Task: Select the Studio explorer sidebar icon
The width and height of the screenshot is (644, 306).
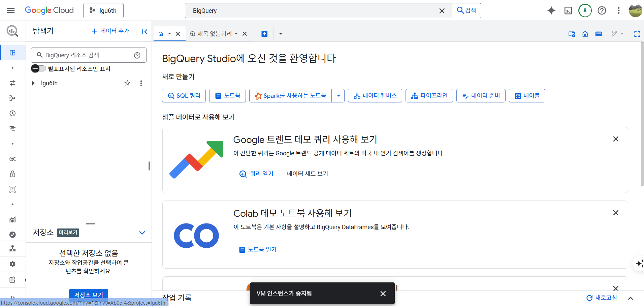Action: pos(12,53)
